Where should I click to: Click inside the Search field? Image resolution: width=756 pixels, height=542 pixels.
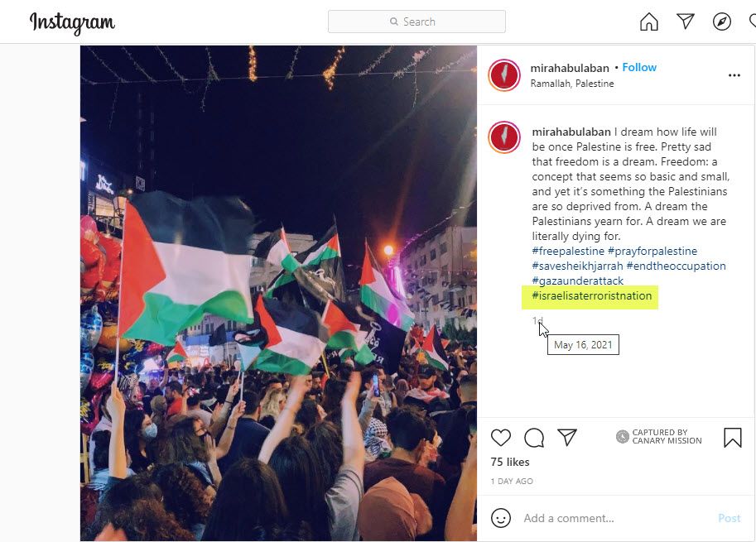click(x=417, y=22)
